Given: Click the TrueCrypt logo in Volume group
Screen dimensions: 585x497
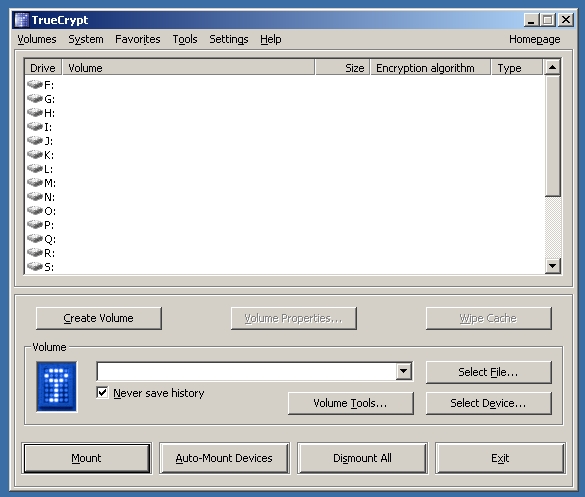Looking at the screenshot, I should 57,387.
